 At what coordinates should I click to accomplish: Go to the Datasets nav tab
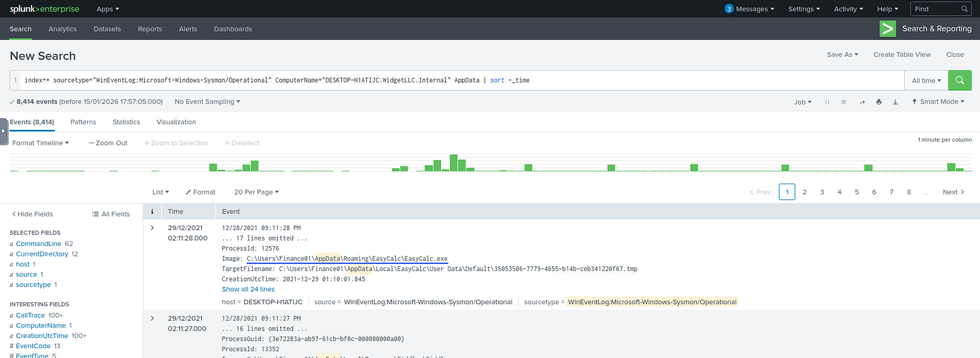point(107,29)
